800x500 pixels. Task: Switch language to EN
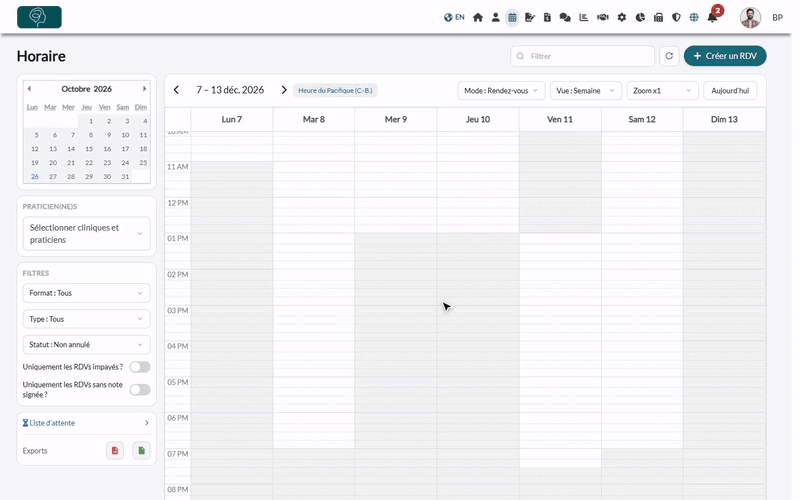[x=454, y=17]
